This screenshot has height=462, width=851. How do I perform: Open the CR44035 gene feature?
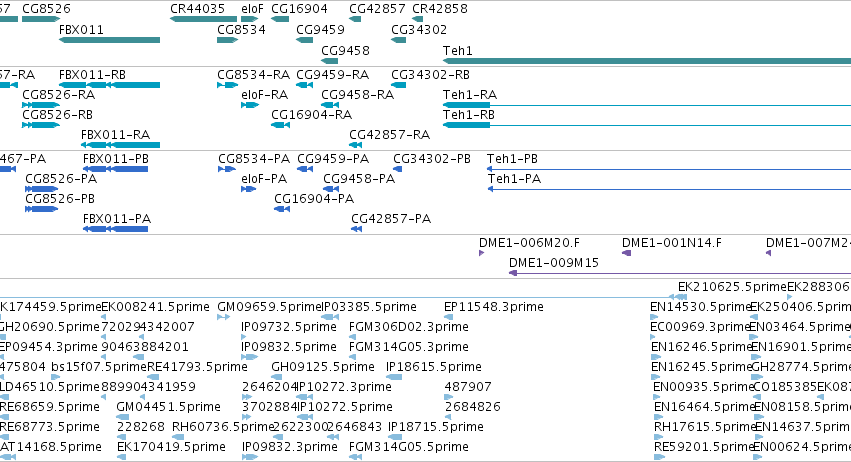tap(203, 19)
